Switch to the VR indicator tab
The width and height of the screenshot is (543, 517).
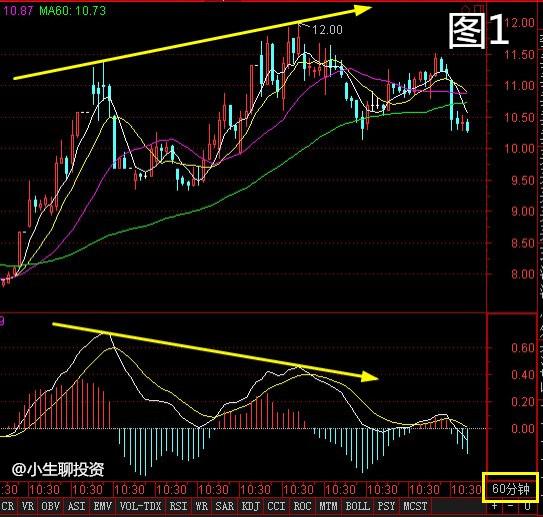(28, 506)
